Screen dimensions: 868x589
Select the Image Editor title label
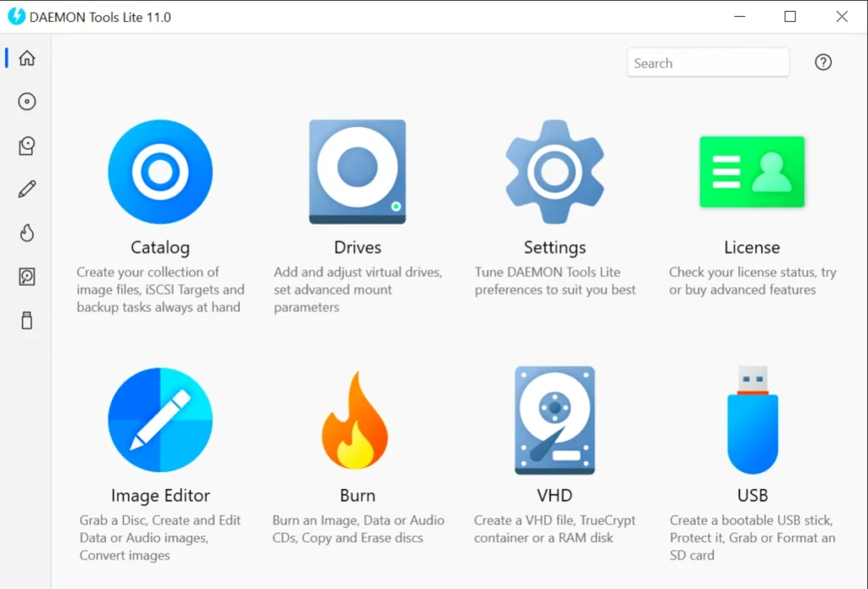coord(160,496)
